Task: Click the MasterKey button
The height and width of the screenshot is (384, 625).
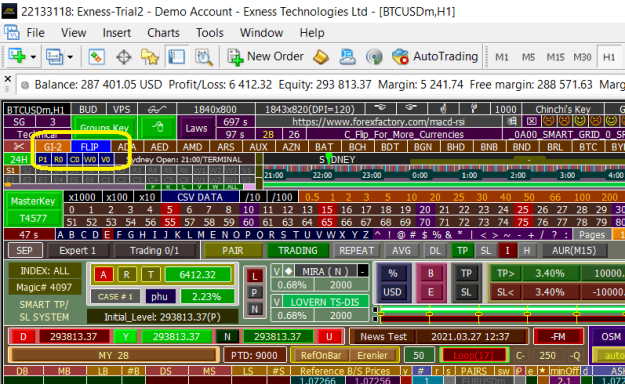Action: point(33,201)
